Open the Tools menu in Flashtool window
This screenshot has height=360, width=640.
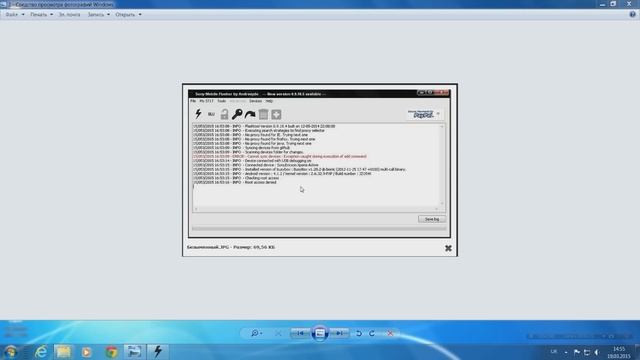[222, 101]
